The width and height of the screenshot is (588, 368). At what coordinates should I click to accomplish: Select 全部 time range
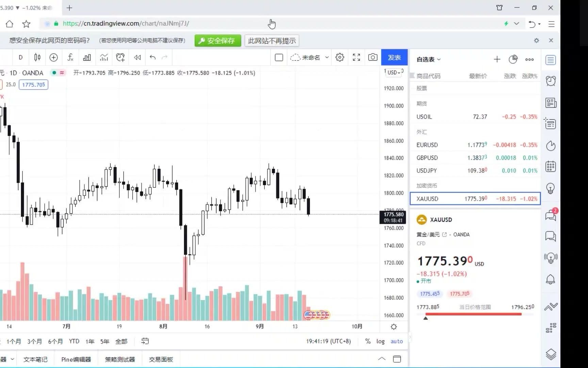point(121,341)
